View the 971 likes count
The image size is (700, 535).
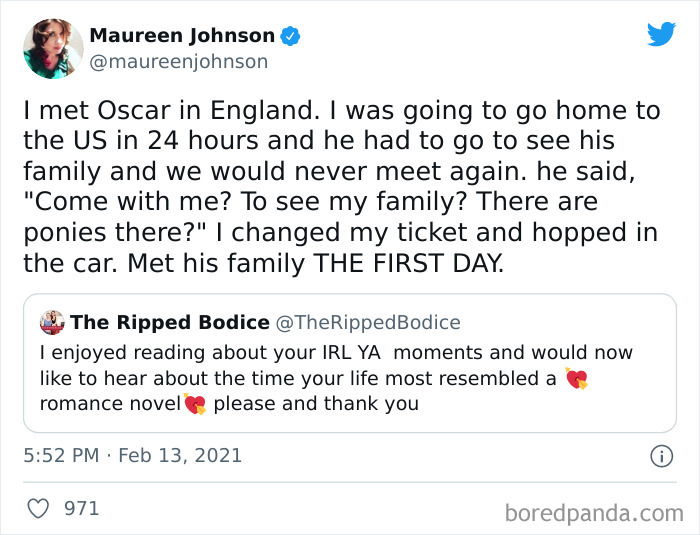pyautogui.click(x=82, y=509)
